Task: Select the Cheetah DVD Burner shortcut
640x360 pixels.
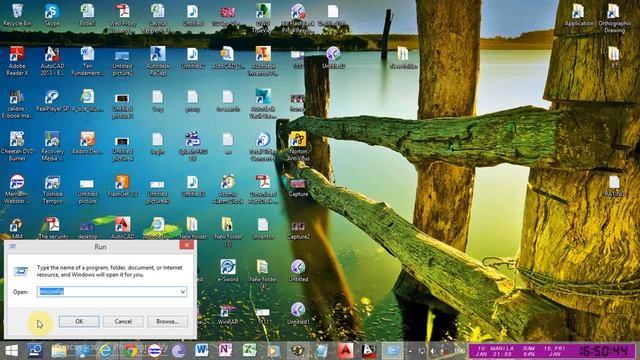Action: pos(17,146)
